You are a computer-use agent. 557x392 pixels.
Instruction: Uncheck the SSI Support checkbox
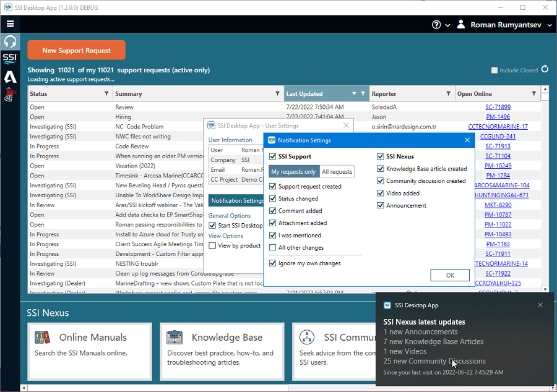pyautogui.click(x=272, y=156)
